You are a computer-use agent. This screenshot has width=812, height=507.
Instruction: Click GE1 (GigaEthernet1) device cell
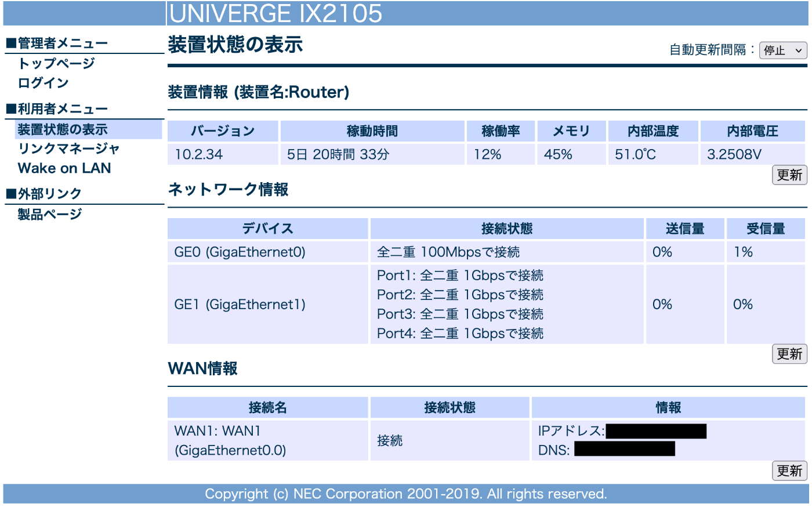click(x=268, y=305)
